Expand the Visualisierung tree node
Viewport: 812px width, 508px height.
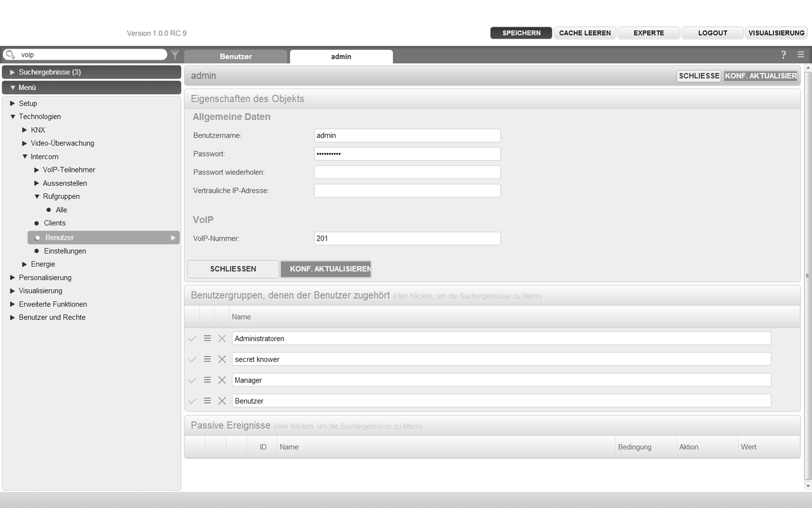tap(12, 291)
